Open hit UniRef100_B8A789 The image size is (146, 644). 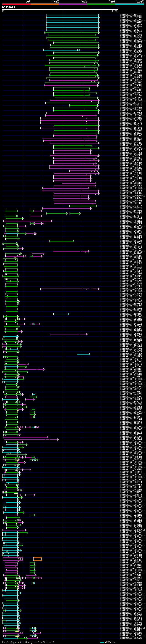tap(131, 168)
